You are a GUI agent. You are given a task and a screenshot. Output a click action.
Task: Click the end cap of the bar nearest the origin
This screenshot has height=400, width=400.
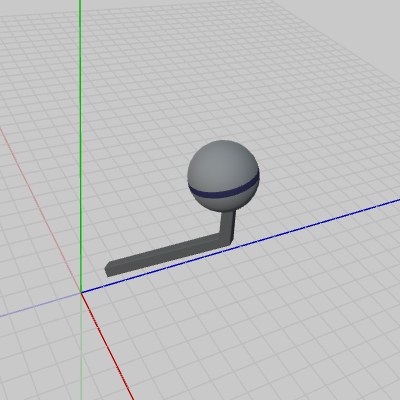point(106,270)
